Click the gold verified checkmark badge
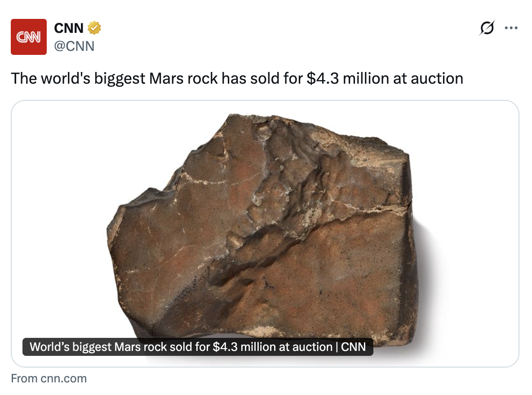The image size is (532, 395). (x=94, y=28)
